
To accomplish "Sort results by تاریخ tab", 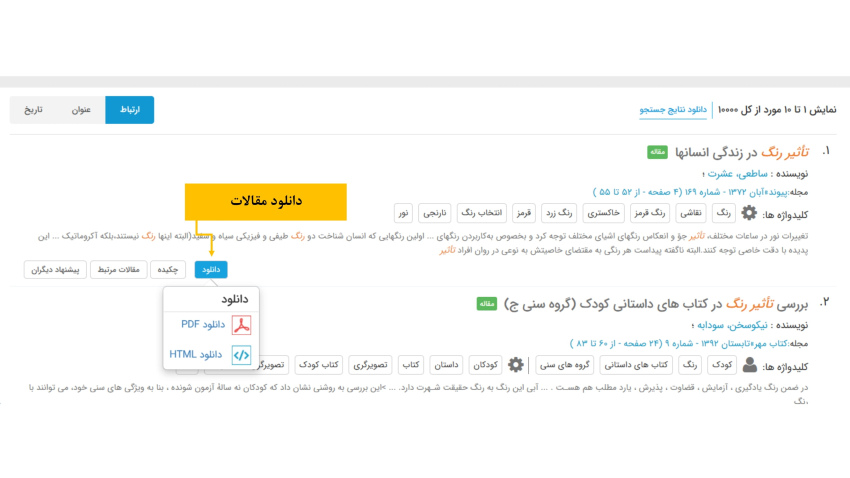I will 34,110.
